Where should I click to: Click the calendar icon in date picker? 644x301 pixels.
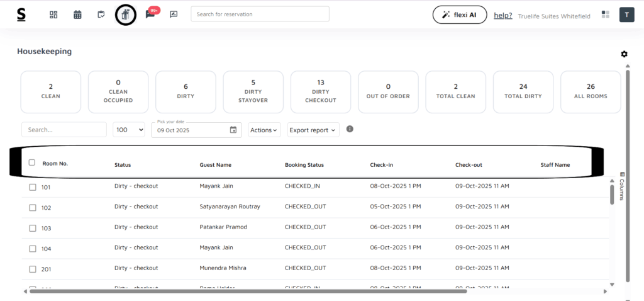tap(233, 130)
